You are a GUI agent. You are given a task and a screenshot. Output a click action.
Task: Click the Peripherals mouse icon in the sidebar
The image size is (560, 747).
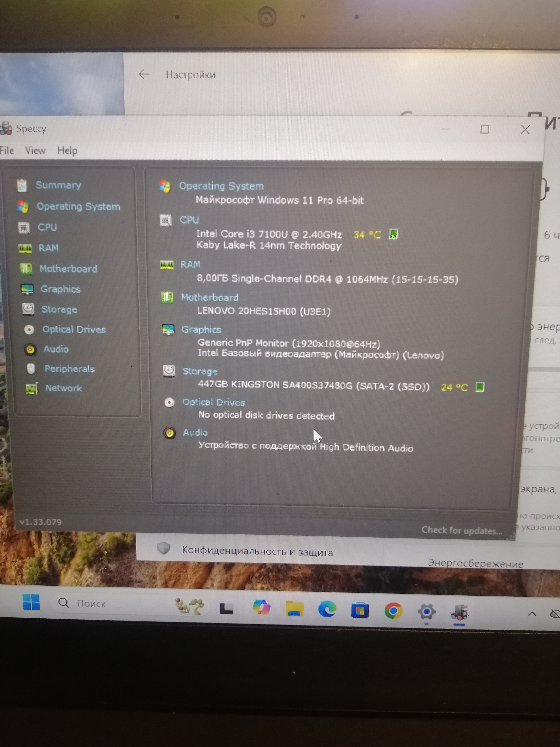point(31,369)
